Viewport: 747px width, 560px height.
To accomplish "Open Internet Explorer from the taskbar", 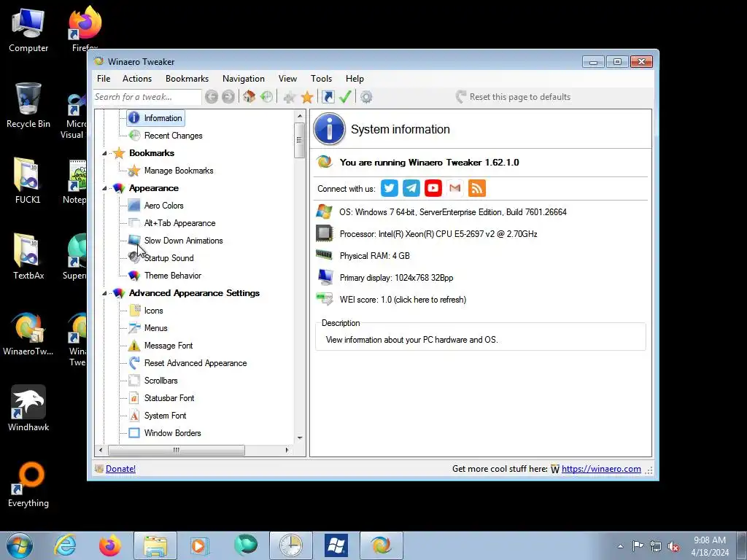I will (x=65, y=545).
